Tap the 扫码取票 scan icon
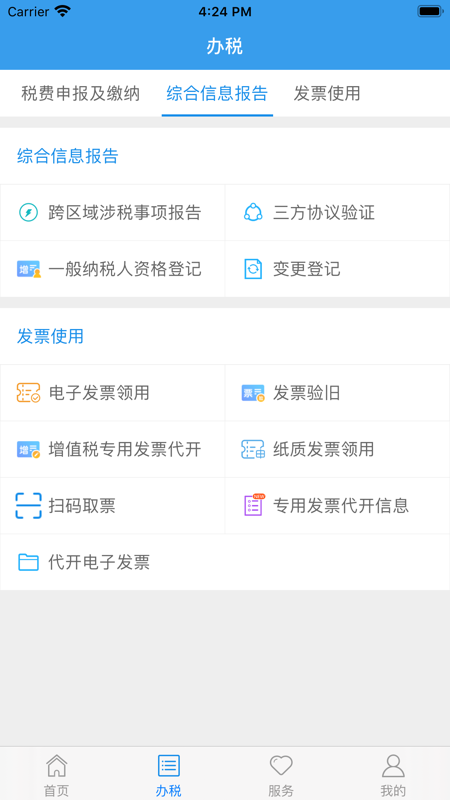Image resolution: width=450 pixels, height=800 pixels. 29,506
